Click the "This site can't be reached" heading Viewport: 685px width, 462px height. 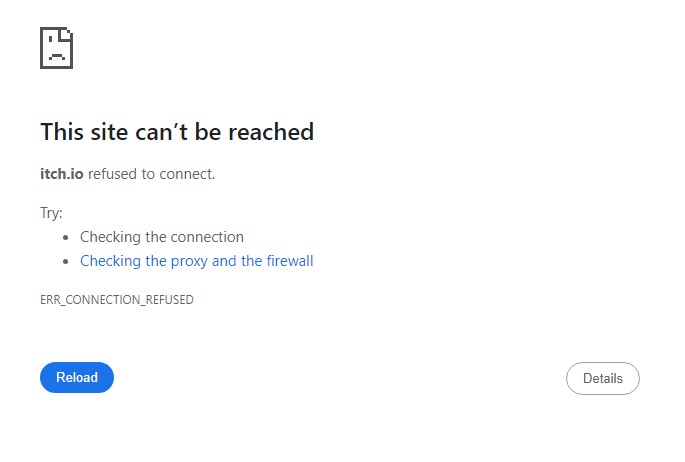click(x=177, y=132)
